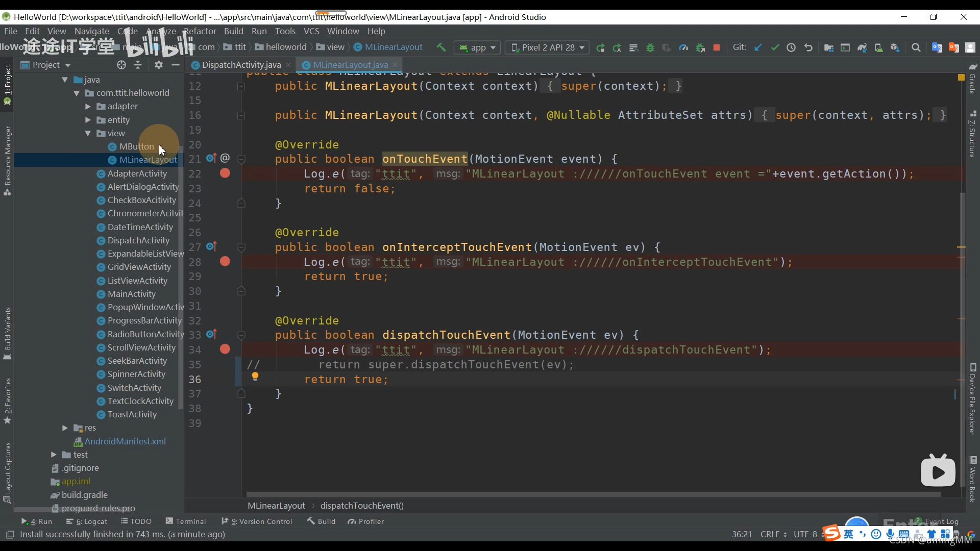Close the MLinearLayout.java tab

[x=395, y=65]
